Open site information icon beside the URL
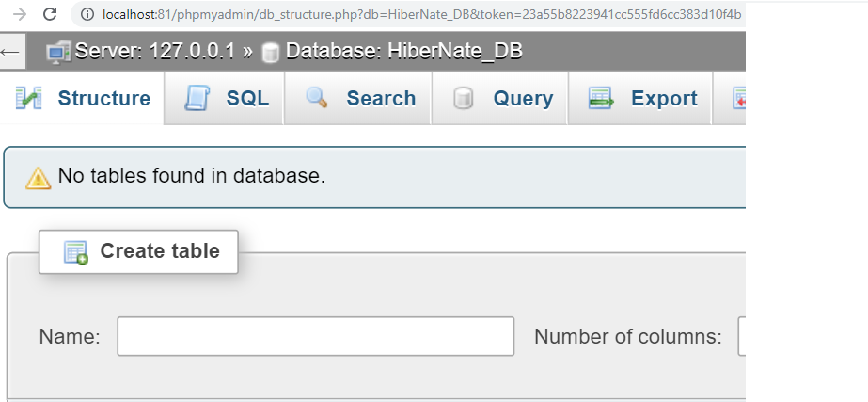 [x=87, y=15]
